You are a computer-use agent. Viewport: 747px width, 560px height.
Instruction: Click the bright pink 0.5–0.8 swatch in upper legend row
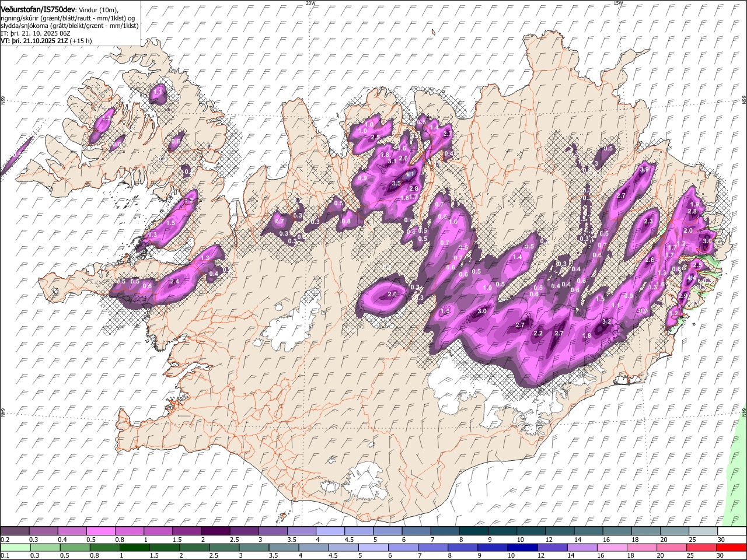pyautogui.click(x=100, y=531)
